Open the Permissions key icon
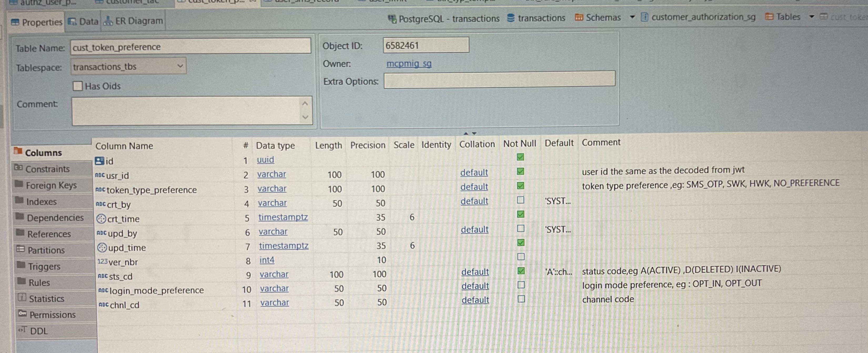The height and width of the screenshot is (353, 868). [23, 314]
